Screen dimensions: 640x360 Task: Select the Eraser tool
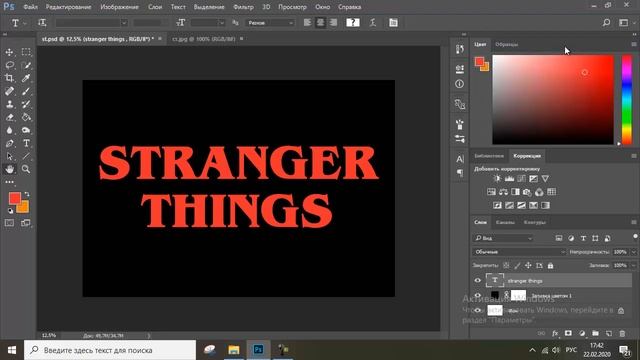[x=9, y=117]
